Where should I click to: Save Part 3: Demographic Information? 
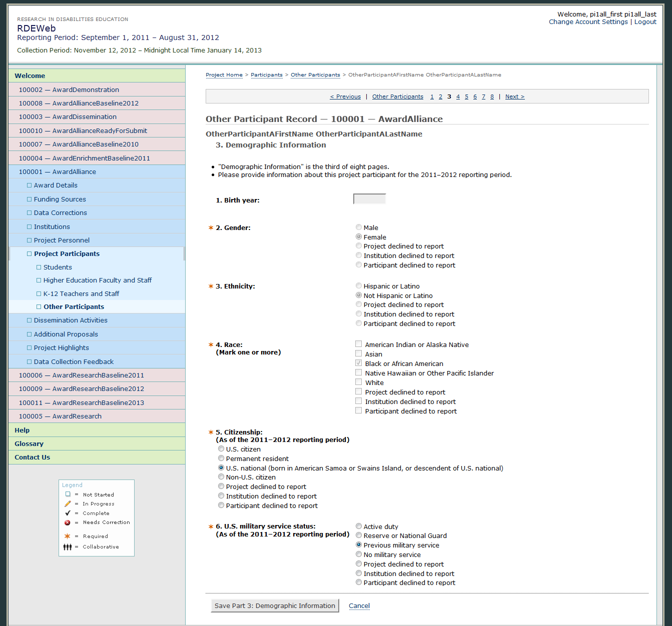[x=275, y=606]
